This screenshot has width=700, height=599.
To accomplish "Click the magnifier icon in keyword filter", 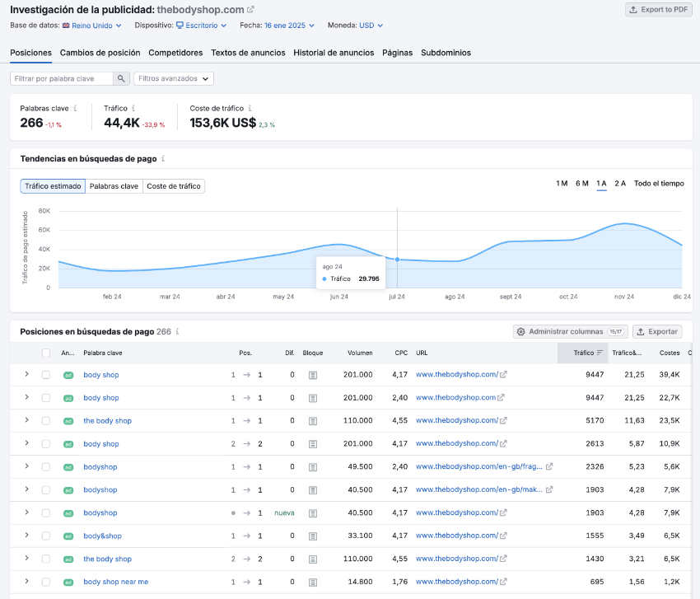I will tap(121, 78).
